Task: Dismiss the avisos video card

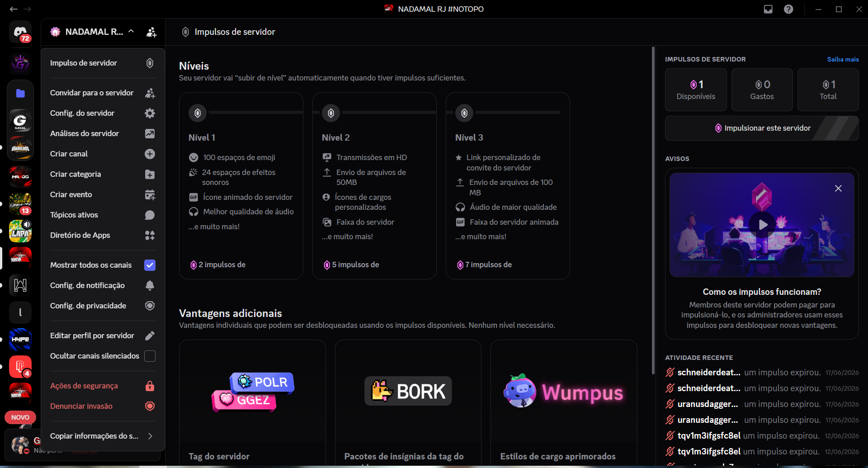Action: pyautogui.click(x=838, y=189)
